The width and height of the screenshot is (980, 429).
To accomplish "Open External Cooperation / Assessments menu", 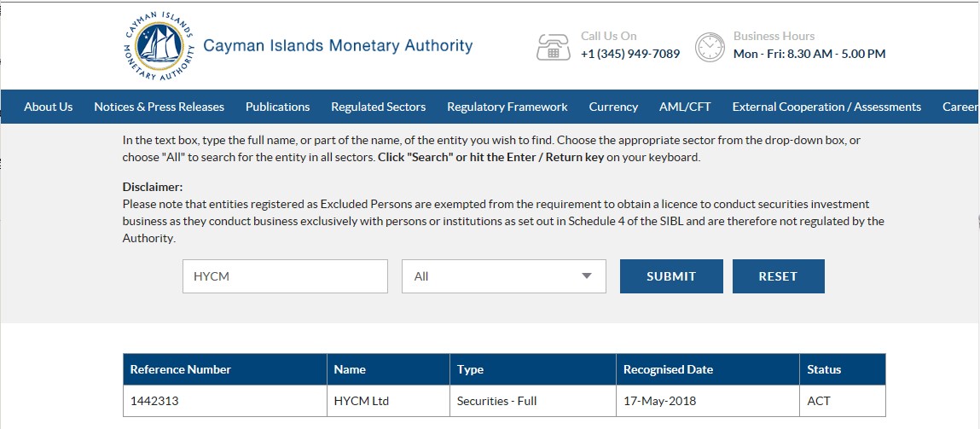I will point(826,107).
